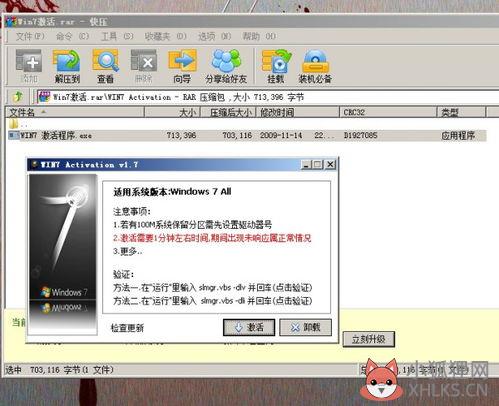Select the parent folder '..' entry
The image size is (499, 406).
pos(18,125)
